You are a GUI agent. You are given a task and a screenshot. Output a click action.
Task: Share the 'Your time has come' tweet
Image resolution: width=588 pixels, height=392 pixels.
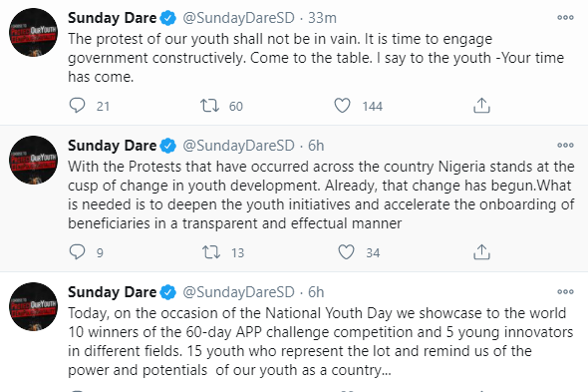[x=481, y=106]
